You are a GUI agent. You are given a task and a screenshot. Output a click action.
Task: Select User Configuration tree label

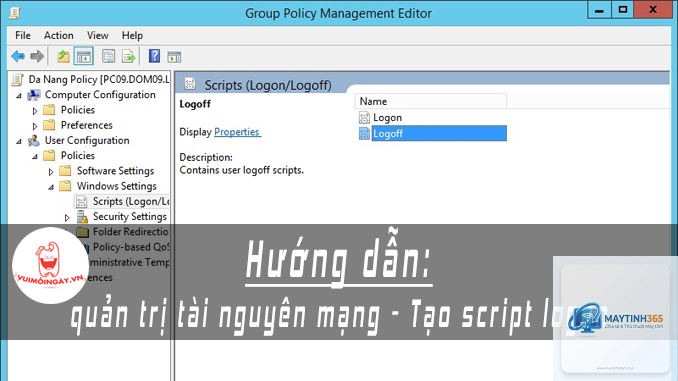coord(87,141)
